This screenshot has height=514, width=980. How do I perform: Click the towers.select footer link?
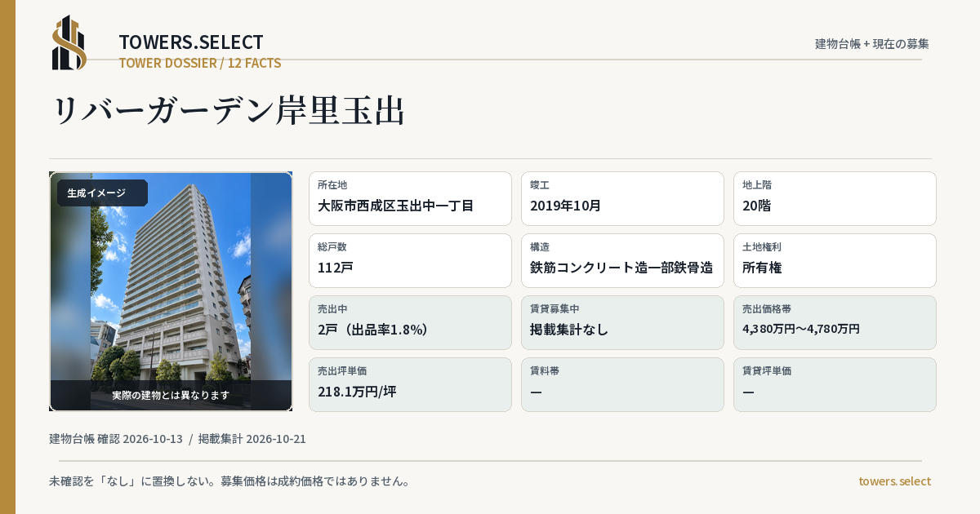(894, 481)
